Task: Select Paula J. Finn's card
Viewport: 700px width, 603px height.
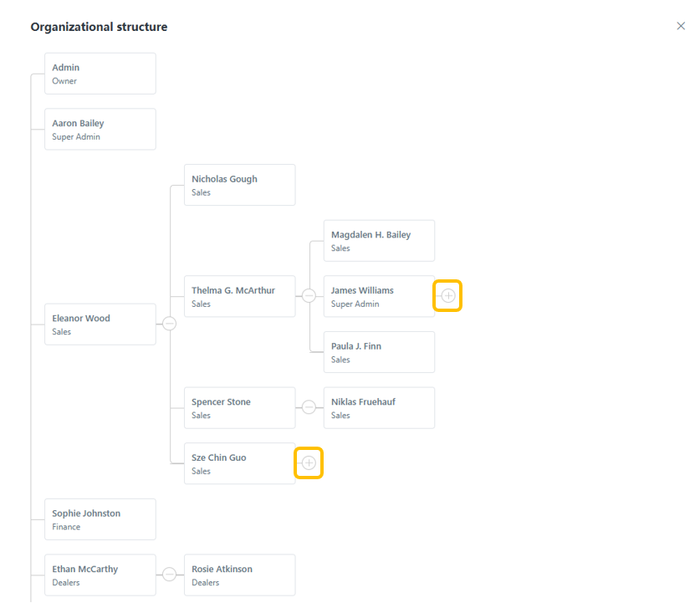Action: click(x=379, y=352)
